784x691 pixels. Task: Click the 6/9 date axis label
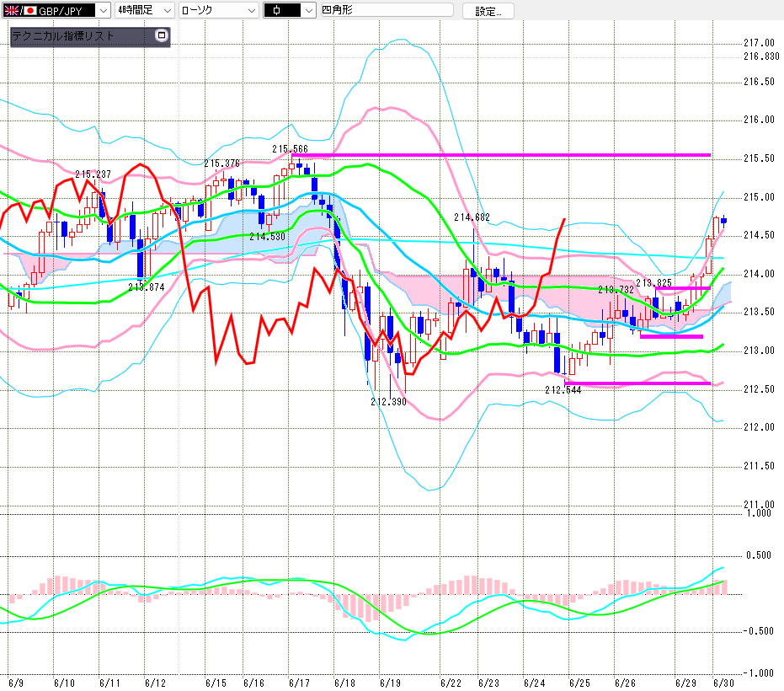pos(16,683)
